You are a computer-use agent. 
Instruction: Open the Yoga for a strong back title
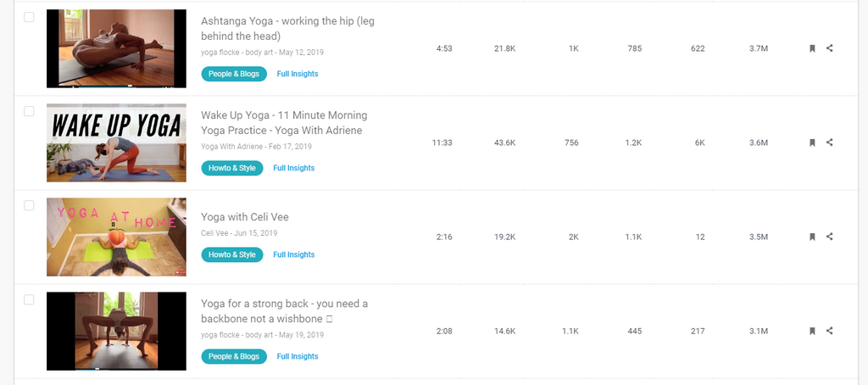284,310
